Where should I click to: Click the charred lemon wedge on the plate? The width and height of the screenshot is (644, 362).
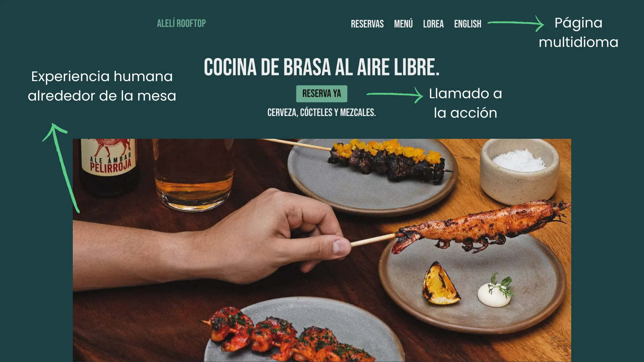[x=440, y=284]
